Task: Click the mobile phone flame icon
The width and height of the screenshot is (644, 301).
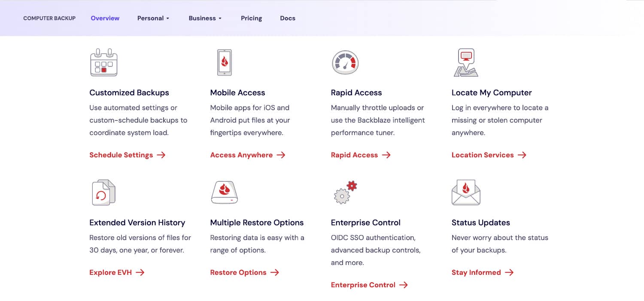Action: coord(224,63)
